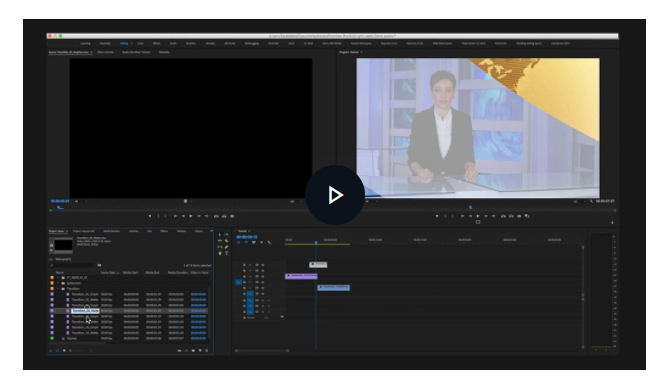Expand the first bin in the Project panel
The height and width of the screenshot is (384, 664).
(58, 278)
